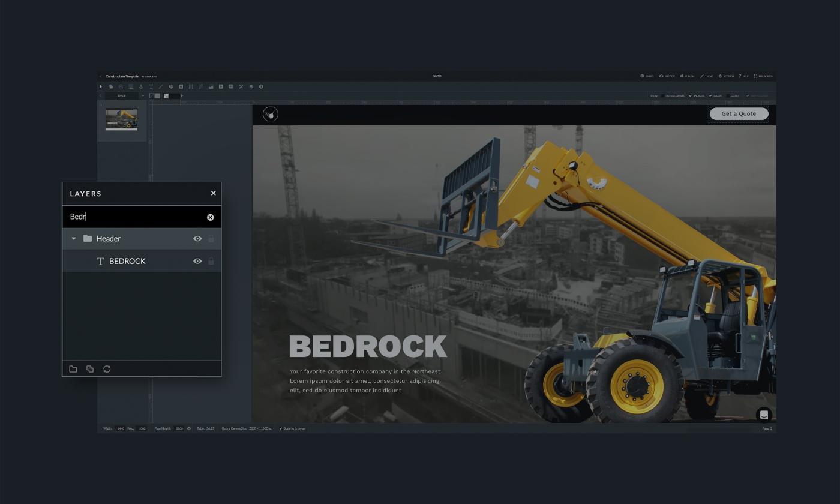Toggle the Outside Canvas checkbox

point(663,95)
